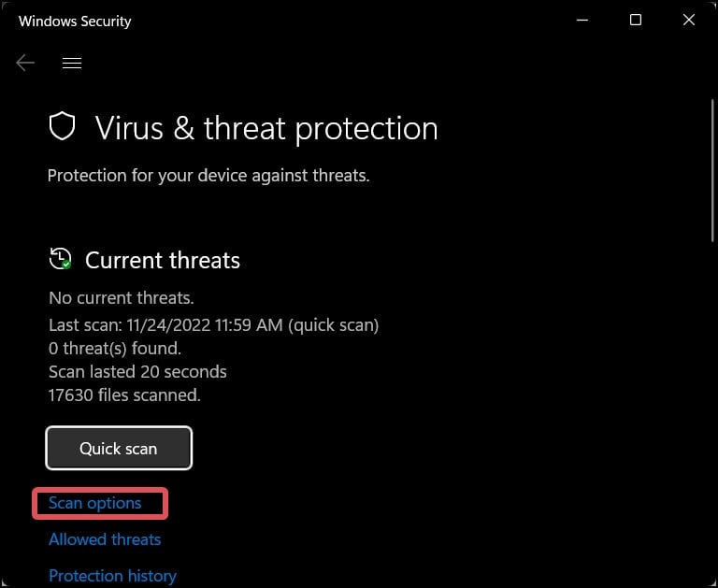Minimize the Windows Security window
This screenshot has width=718, height=588.
(x=582, y=20)
